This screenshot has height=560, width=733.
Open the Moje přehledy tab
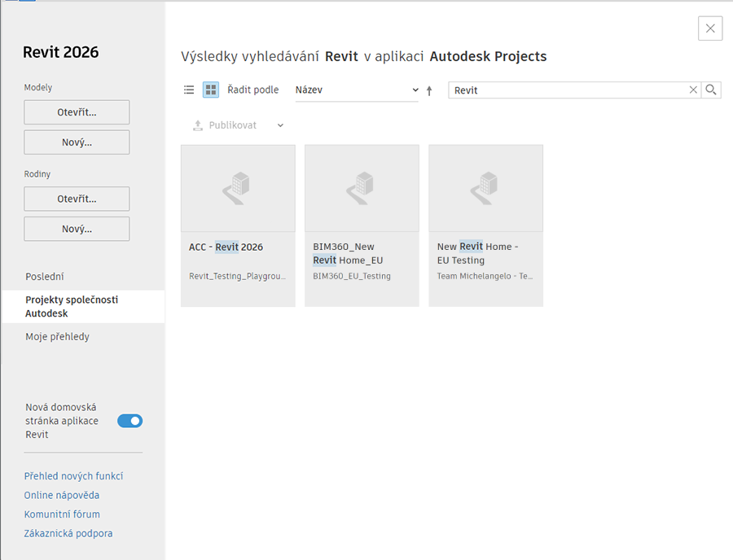coord(58,337)
